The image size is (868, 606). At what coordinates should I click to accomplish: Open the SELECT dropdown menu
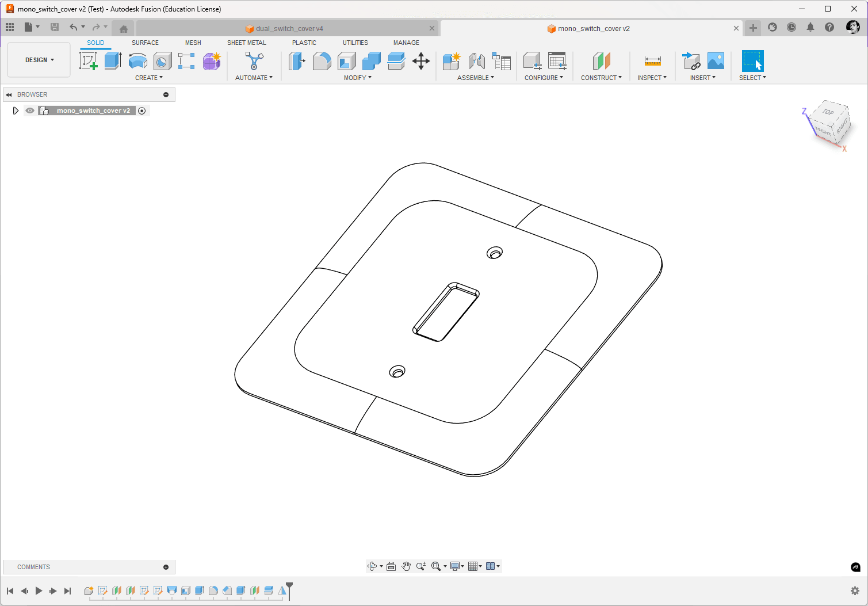(x=752, y=78)
